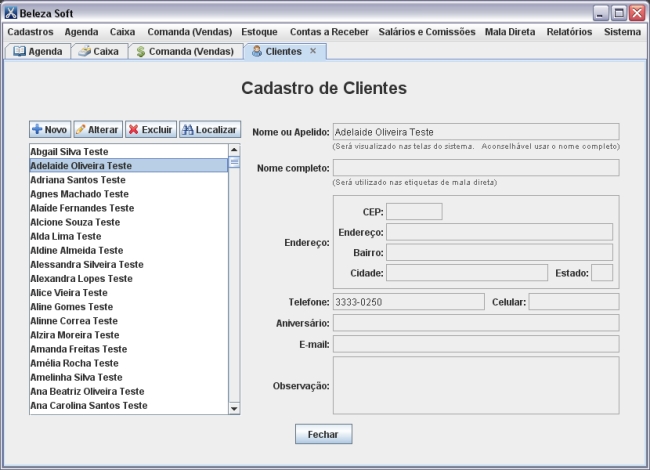
Task: Click the CEP input field
Action: click(x=414, y=212)
